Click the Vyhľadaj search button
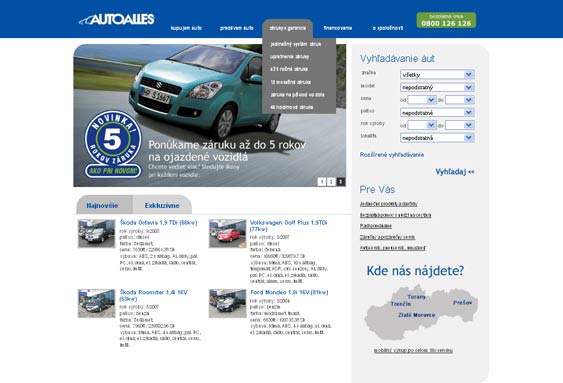563x383 pixels. pyautogui.click(x=455, y=172)
